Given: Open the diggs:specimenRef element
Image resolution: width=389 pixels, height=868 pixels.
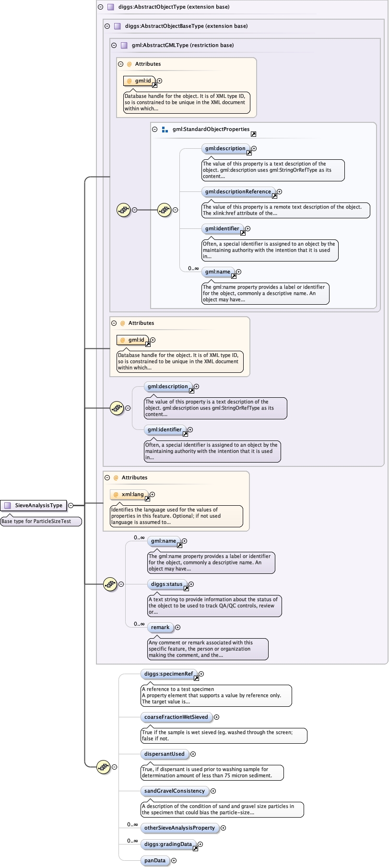Looking at the screenshot, I should (x=168, y=674).
